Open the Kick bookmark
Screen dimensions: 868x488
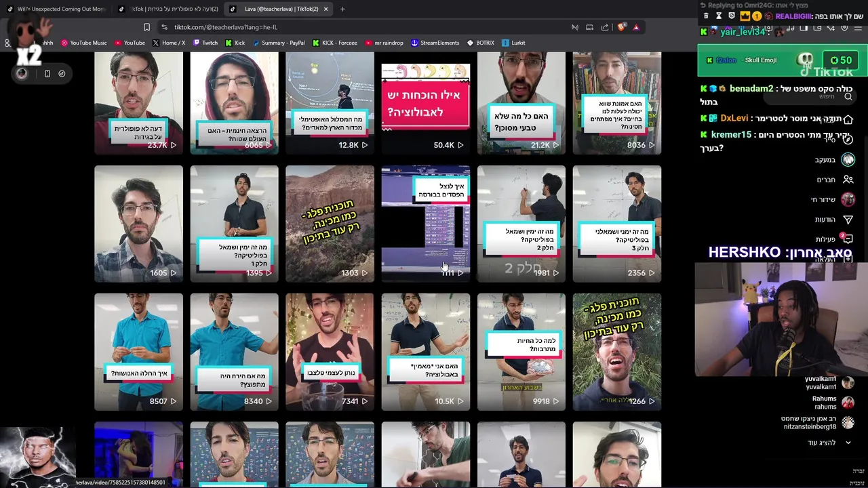(x=235, y=43)
